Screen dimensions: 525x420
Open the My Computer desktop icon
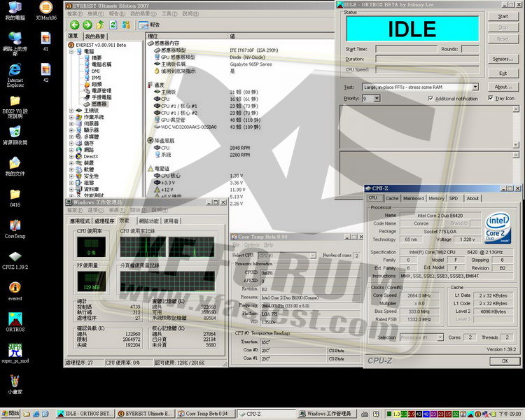(15, 10)
